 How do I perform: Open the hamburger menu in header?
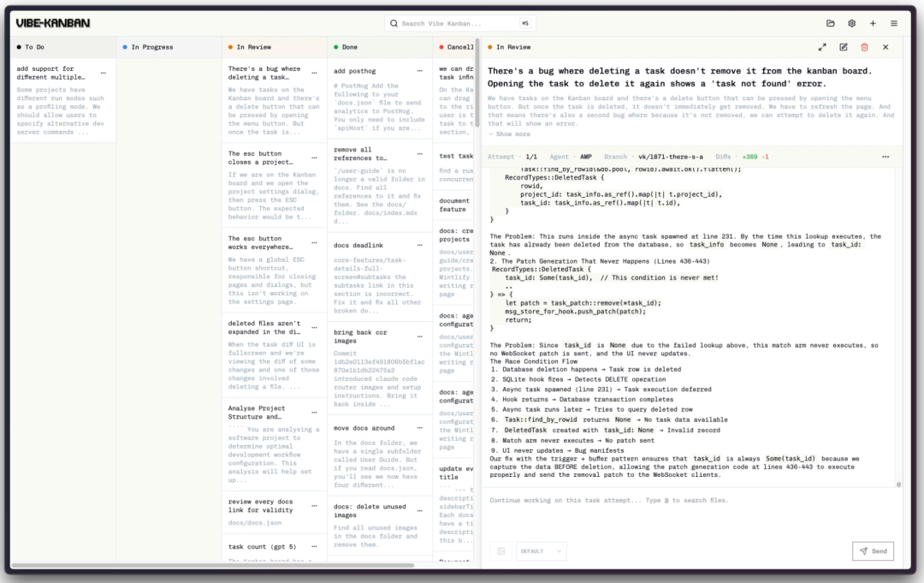(894, 23)
